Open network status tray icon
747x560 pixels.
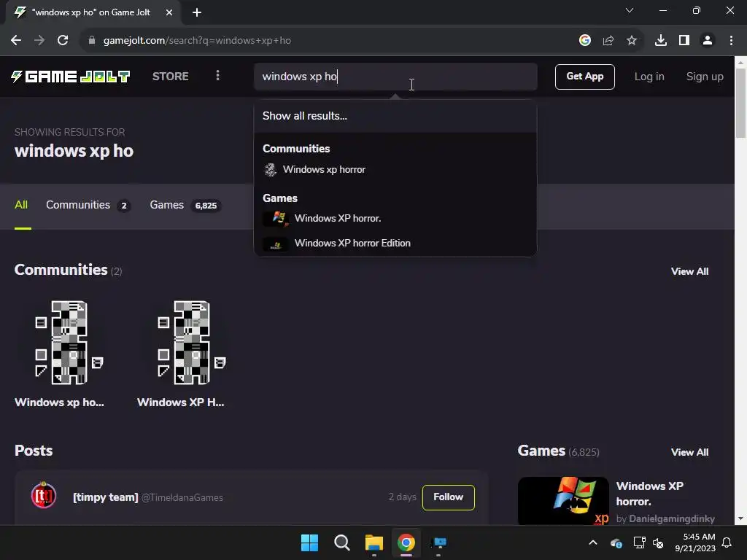tap(639, 542)
